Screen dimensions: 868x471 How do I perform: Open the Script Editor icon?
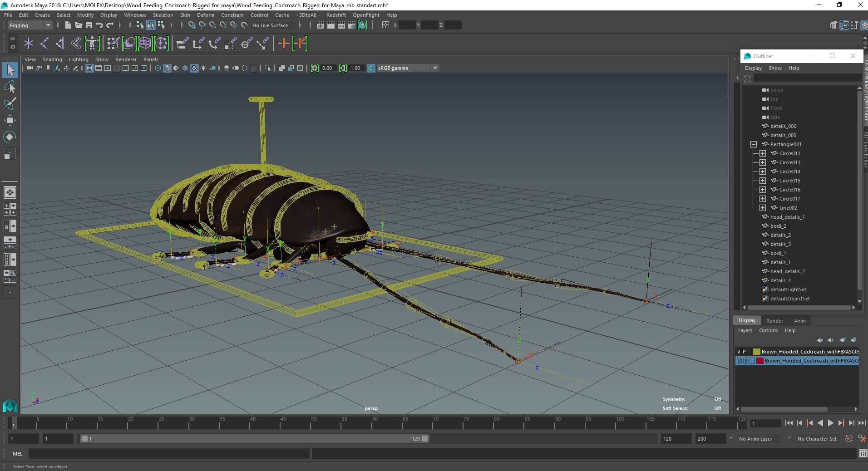[863, 453]
